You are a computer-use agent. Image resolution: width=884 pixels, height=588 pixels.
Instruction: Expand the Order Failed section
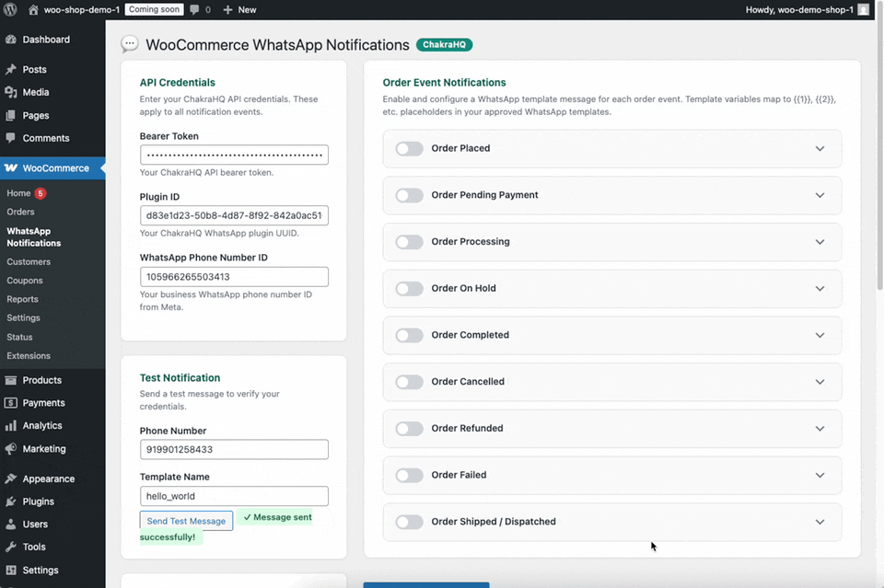820,475
